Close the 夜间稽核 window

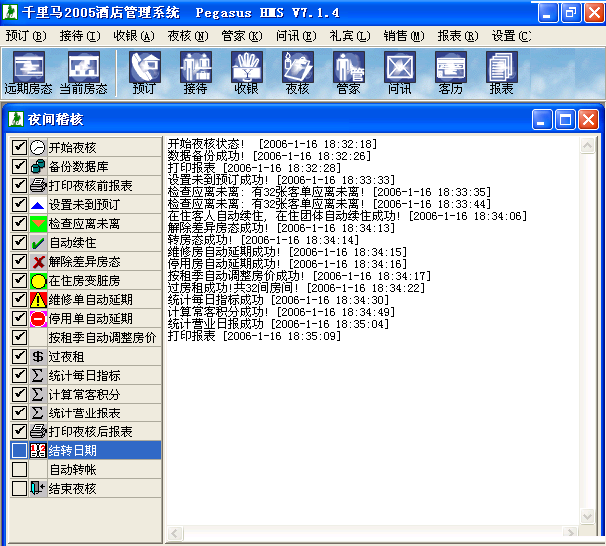(588, 119)
